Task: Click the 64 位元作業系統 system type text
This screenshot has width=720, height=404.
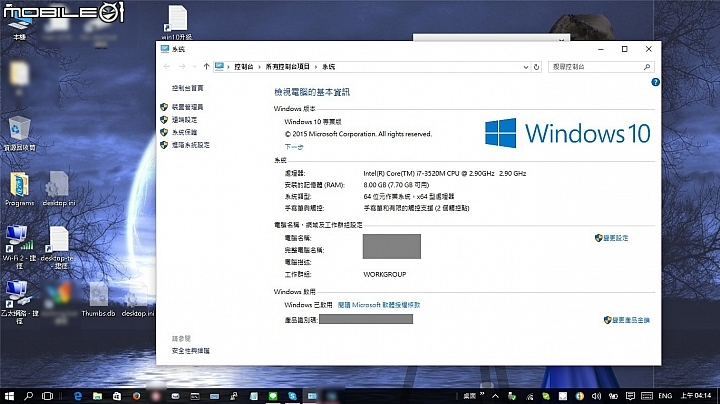Action: [409, 196]
